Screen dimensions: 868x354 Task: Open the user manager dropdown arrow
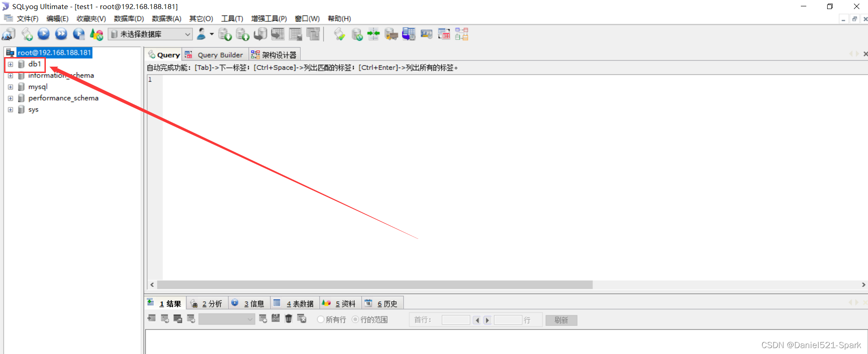tap(212, 34)
